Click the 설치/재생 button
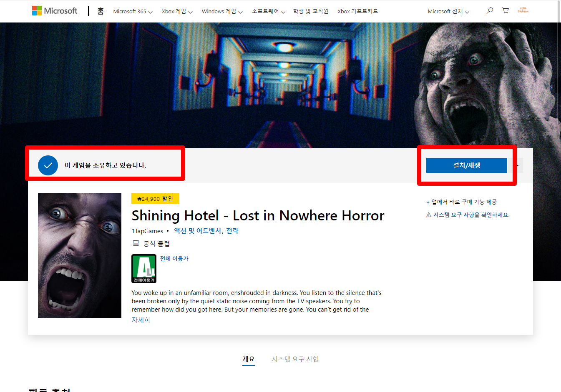 [467, 165]
